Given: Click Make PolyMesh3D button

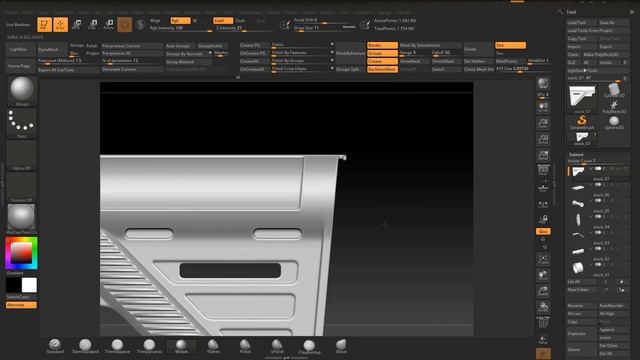Looking at the screenshot, I should point(605,54).
